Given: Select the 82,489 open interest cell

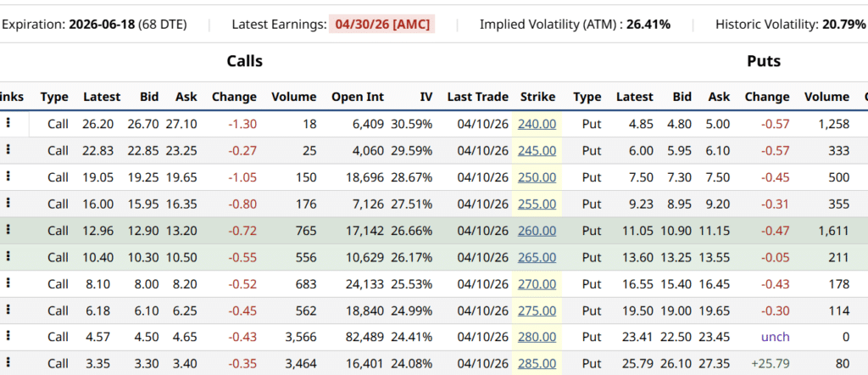Looking at the screenshot, I should (x=364, y=337).
